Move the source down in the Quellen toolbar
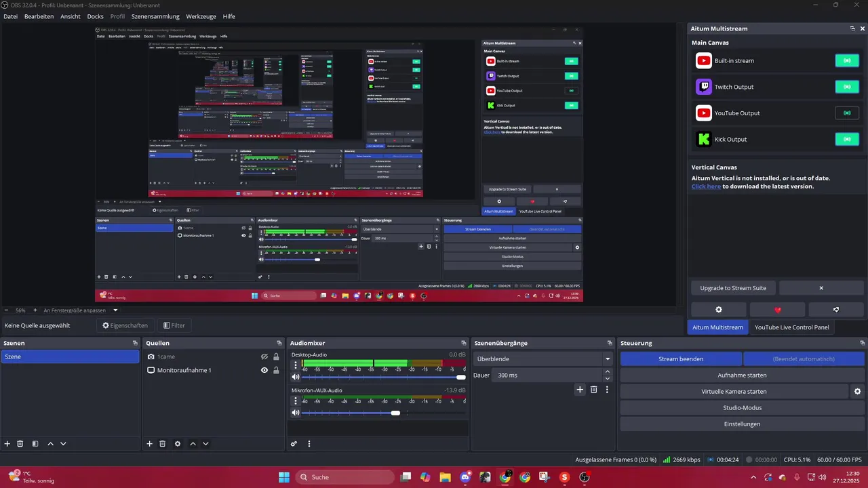The height and width of the screenshot is (488, 868). pyautogui.click(x=205, y=444)
